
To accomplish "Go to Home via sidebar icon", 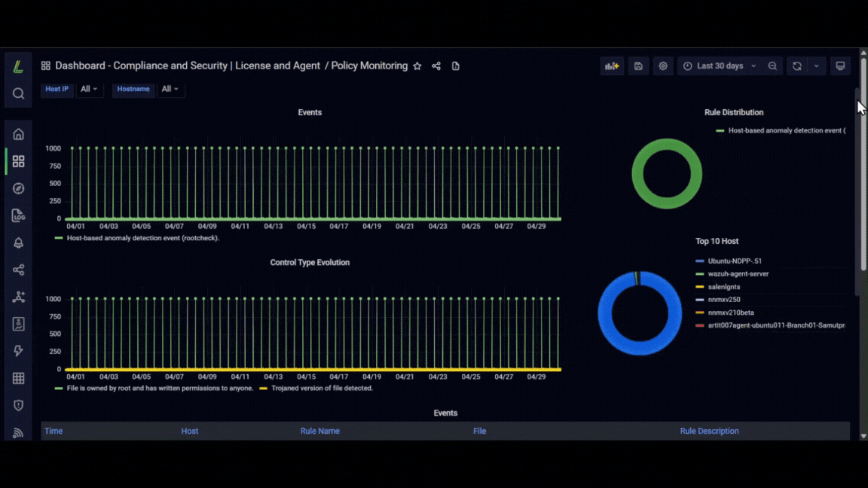I will [x=18, y=135].
